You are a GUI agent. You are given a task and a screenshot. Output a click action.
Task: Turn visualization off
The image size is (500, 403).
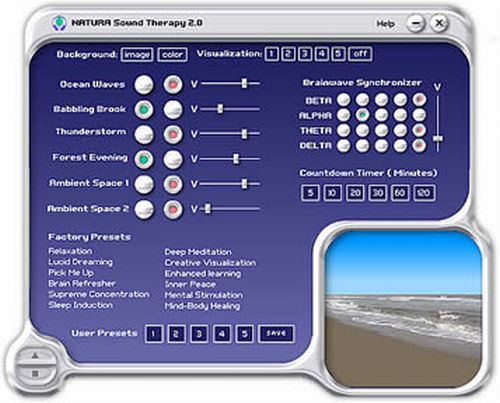point(360,54)
